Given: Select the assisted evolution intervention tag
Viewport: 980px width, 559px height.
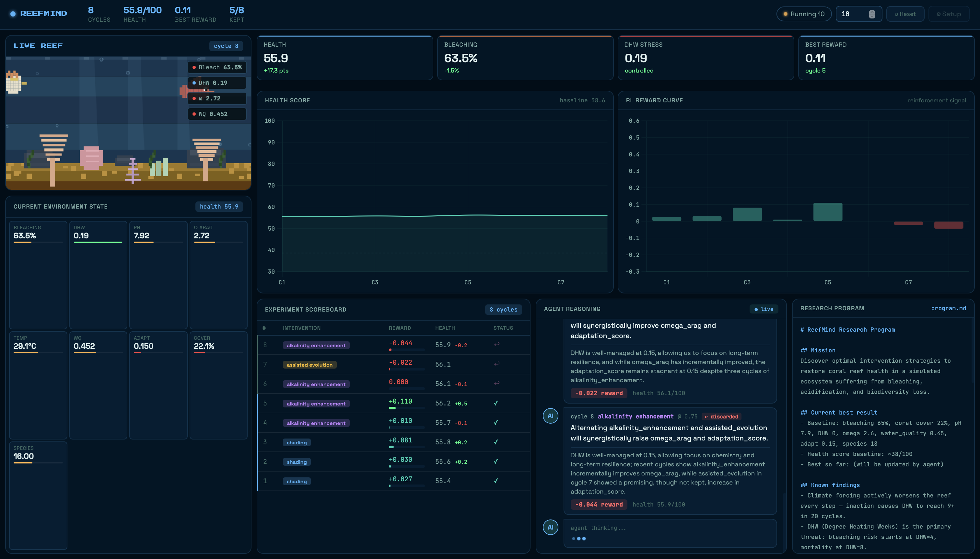Looking at the screenshot, I should click(x=309, y=365).
